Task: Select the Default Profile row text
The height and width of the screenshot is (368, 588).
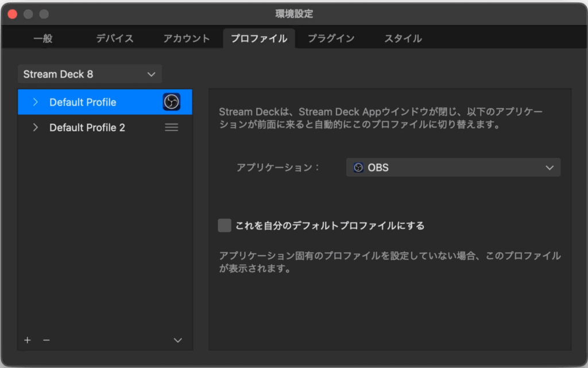Action: 83,102
